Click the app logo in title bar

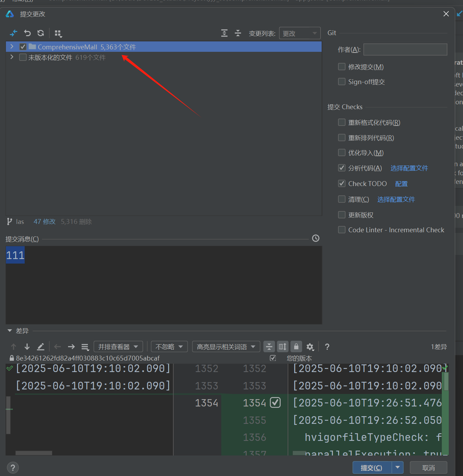click(x=10, y=14)
